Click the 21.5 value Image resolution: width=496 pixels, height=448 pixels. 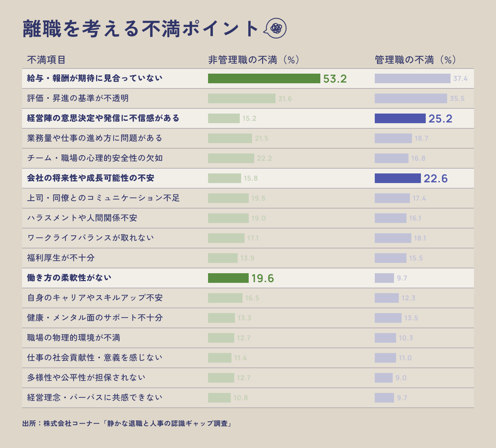click(x=261, y=138)
